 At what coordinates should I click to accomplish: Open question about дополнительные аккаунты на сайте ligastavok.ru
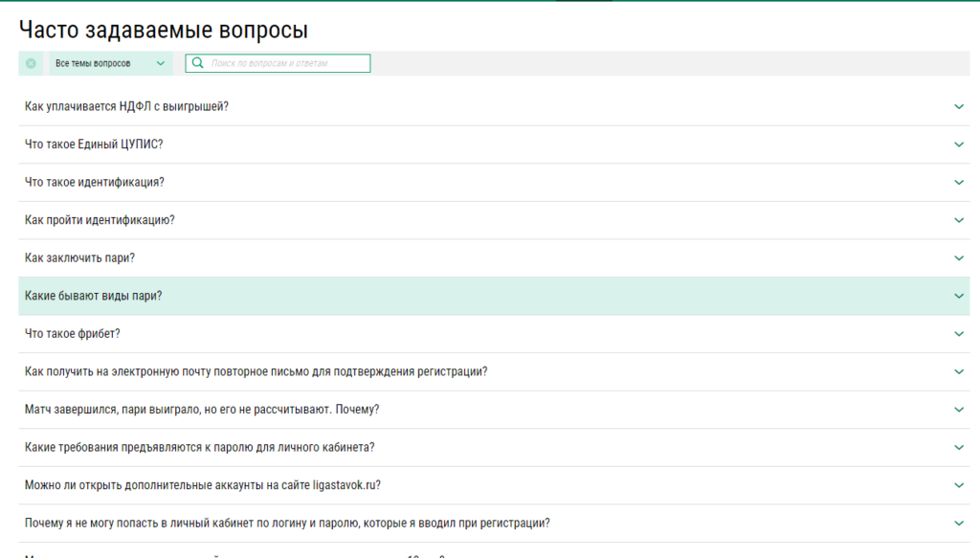494,485
